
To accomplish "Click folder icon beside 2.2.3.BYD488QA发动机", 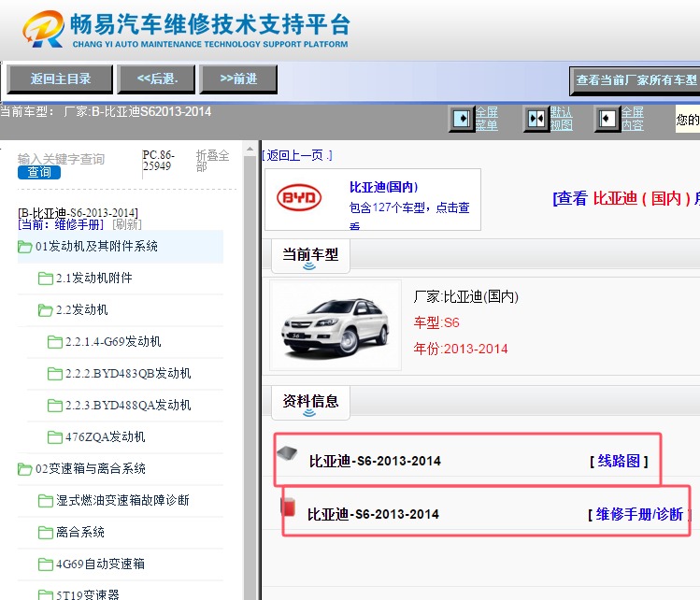I will coord(55,406).
